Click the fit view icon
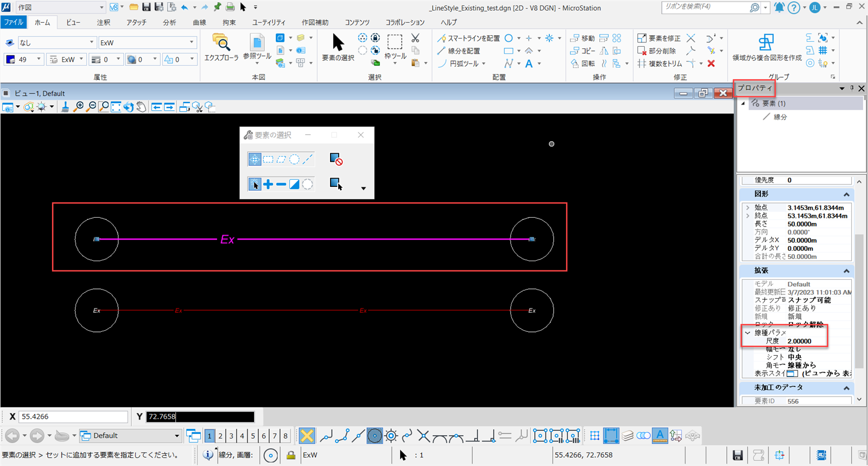Viewport: 868px width, 466px height. (116, 107)
